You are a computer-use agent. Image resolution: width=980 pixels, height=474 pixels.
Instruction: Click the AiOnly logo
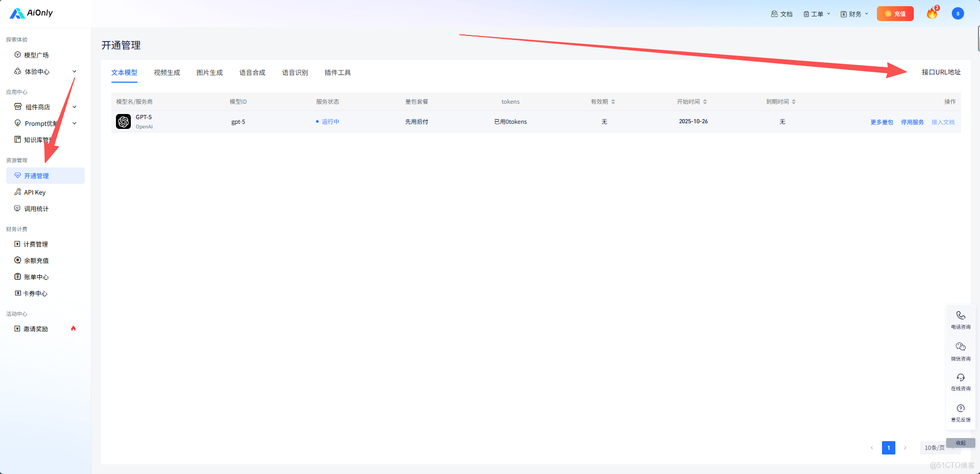(x=31, y=13)
